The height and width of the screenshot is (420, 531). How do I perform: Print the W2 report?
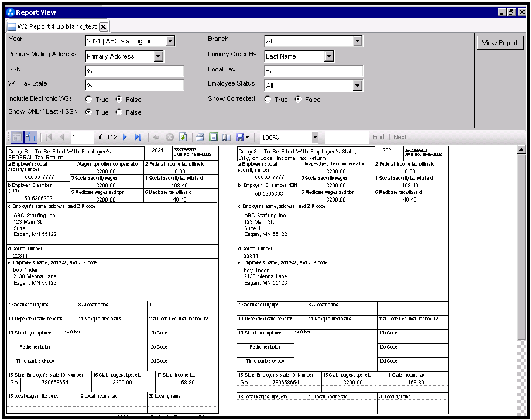coord(200,137)
